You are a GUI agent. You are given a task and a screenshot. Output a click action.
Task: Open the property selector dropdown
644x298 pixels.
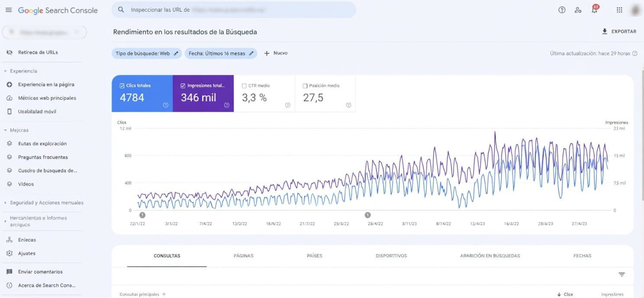[x=43, y=32]
